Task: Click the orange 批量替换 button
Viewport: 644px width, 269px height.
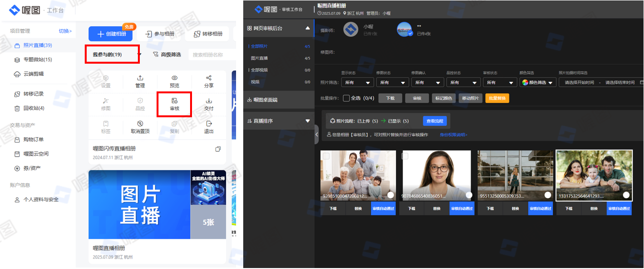Action: 497,98
